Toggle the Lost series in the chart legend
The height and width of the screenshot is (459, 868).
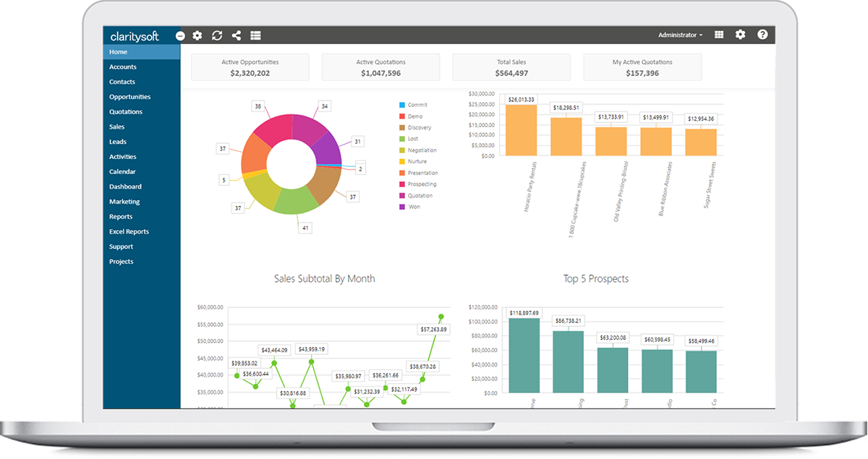[x=409, y=139]
